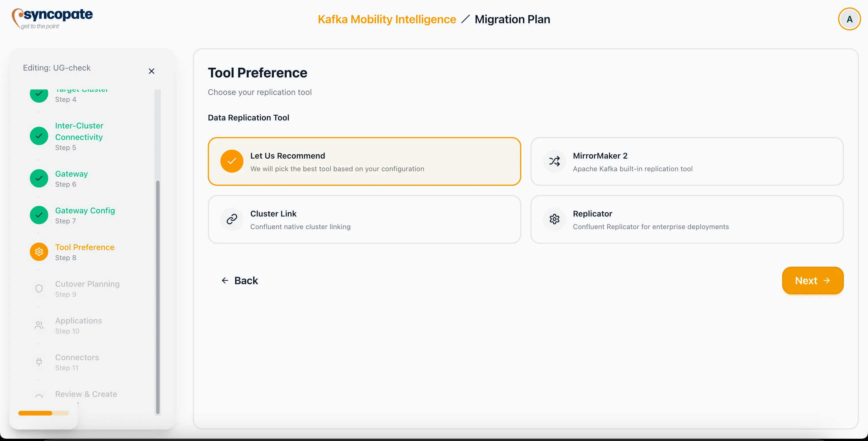Pick the Cluster Link replication option
868x441 pixels.
point(364,219)
